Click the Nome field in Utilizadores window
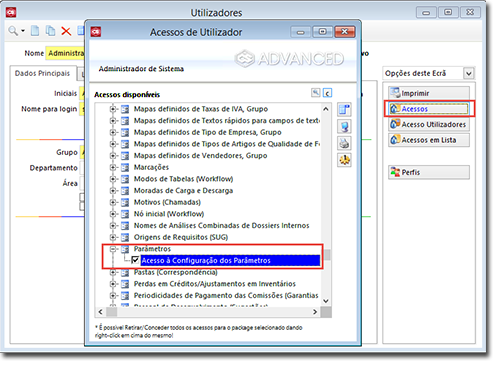The image size is (496, 365). point(65,53)
